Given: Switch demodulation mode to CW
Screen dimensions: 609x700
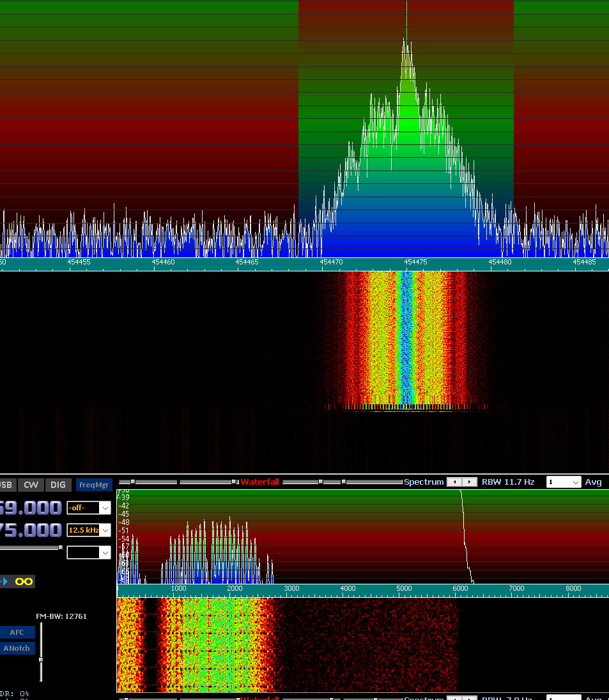Looking at the screenshot, I should [31, 485].
